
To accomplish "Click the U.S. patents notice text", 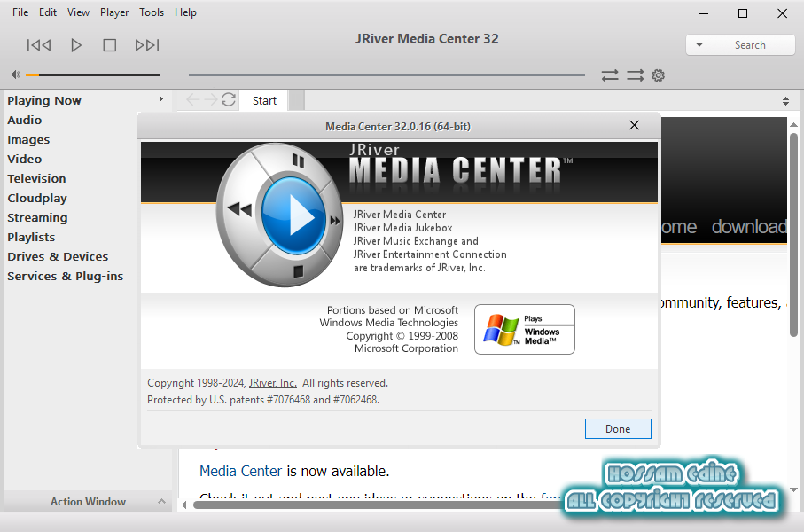I will tap(263, 400).
